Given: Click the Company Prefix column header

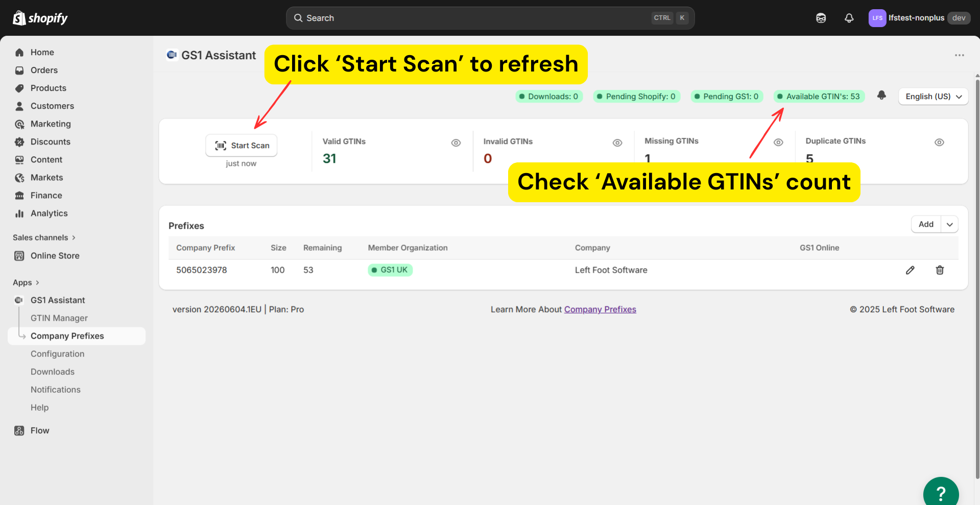Looking at the screenshot, I should click(205, 248).
